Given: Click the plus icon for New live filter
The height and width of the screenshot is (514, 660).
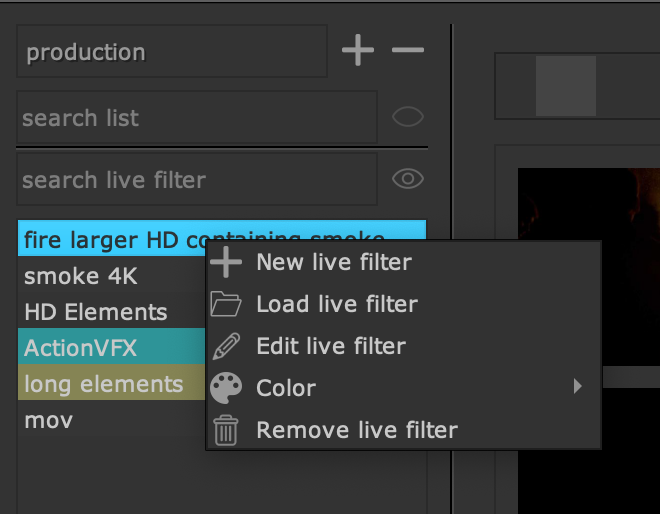Looking at the screenshot, I should click(227, 263).
